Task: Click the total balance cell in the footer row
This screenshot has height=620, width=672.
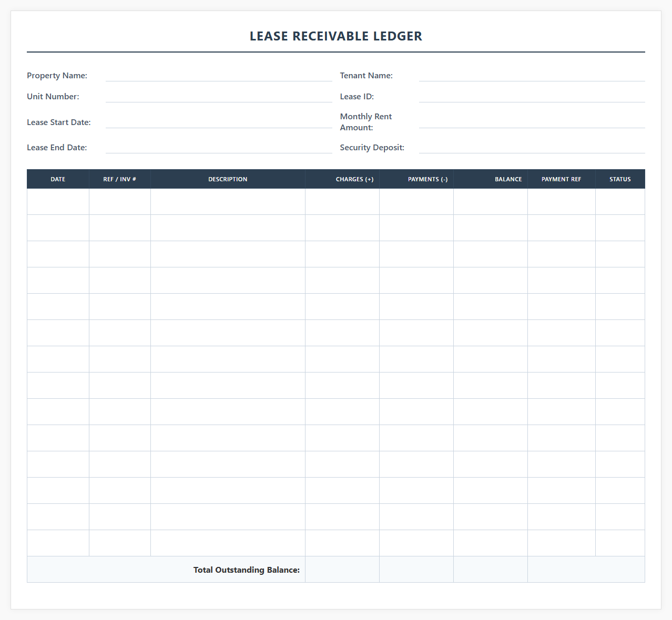Action: click(491, 570)
